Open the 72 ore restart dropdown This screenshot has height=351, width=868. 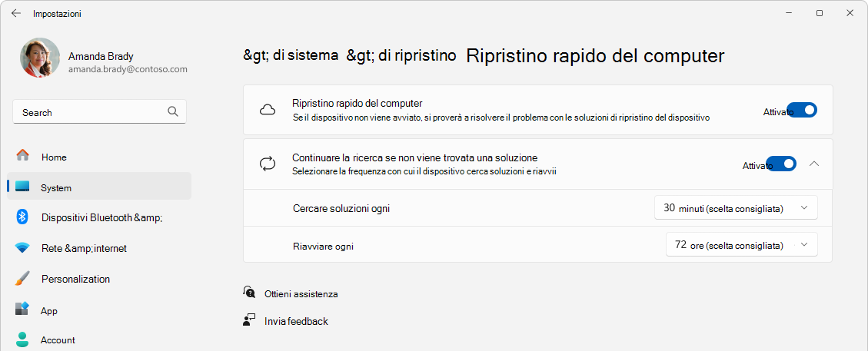pos(741,245)
